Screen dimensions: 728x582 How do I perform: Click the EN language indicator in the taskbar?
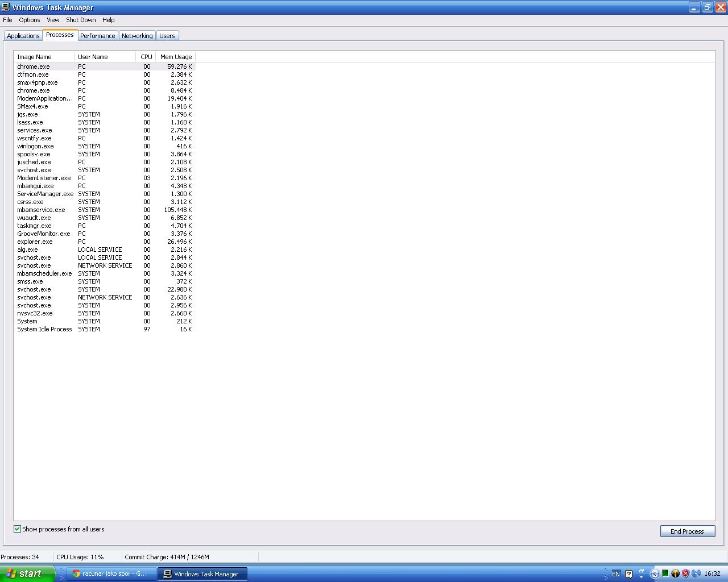615,574
